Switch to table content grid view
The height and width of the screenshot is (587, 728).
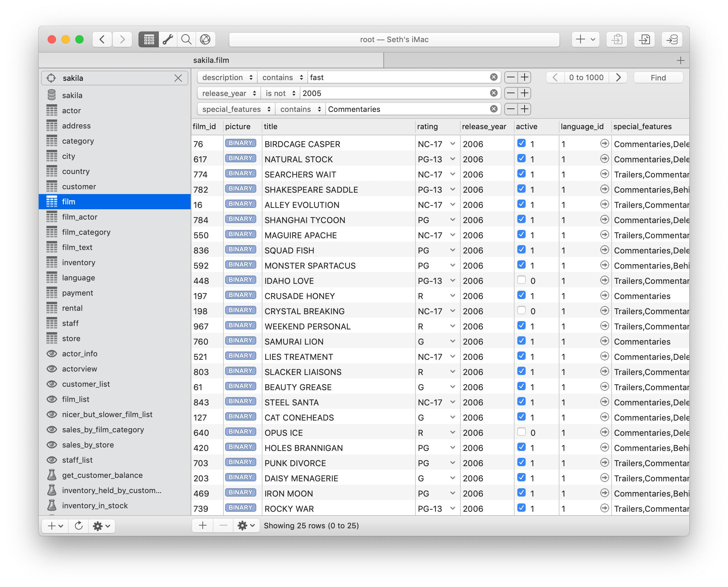click(149, 39)
